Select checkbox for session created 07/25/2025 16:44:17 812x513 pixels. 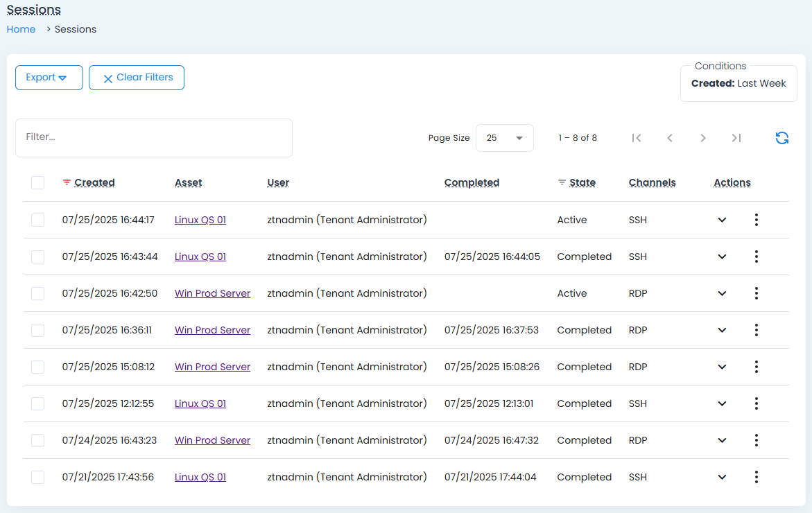[x=38, y=220]
